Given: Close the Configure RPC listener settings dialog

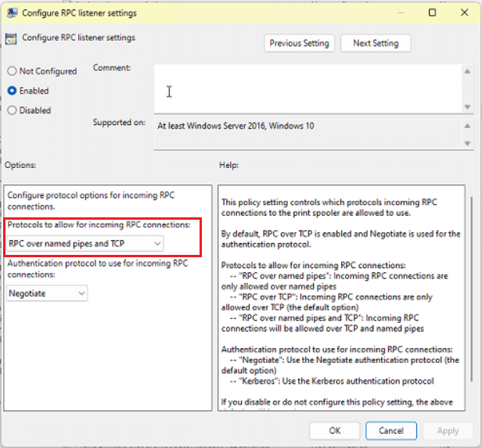Looking at the screenshot, I should [465, 13].
